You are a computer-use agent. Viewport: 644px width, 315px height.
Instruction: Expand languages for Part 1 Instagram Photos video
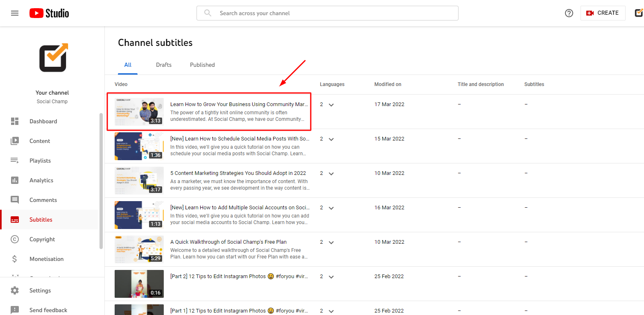[x=331, y=311]
